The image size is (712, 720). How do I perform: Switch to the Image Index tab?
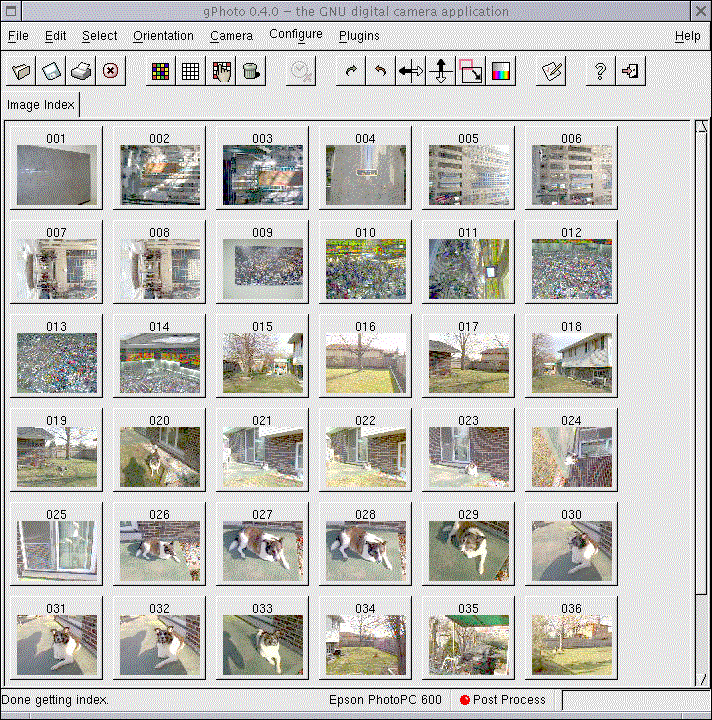point(40,105)
